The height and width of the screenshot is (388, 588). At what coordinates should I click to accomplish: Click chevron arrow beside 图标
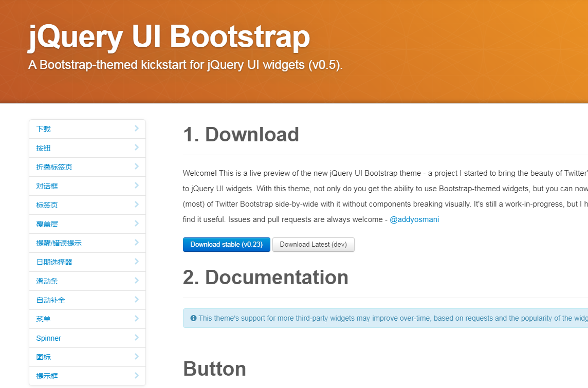pyautogui.click(x=137, y=357)
